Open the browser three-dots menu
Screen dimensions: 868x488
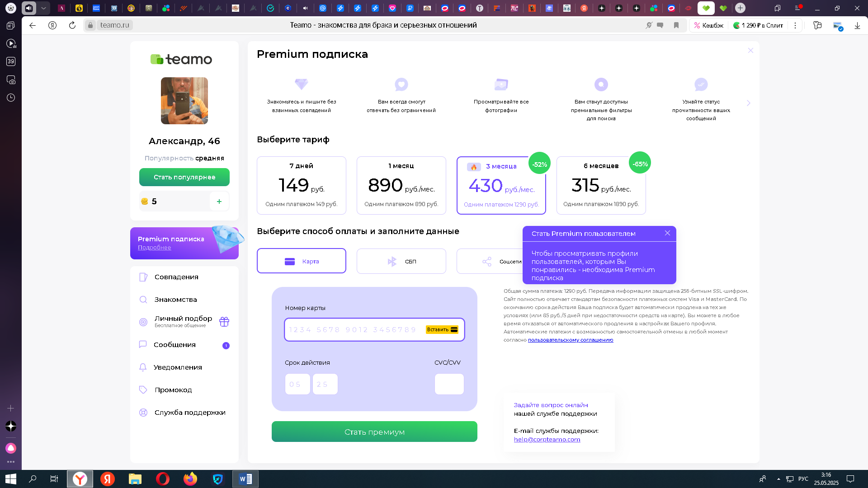(x=795, y=25)
